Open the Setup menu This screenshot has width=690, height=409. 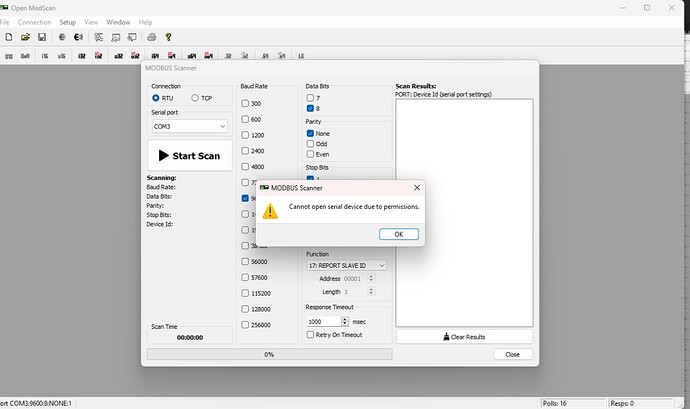pyautogui.click(x=67, y=21)
